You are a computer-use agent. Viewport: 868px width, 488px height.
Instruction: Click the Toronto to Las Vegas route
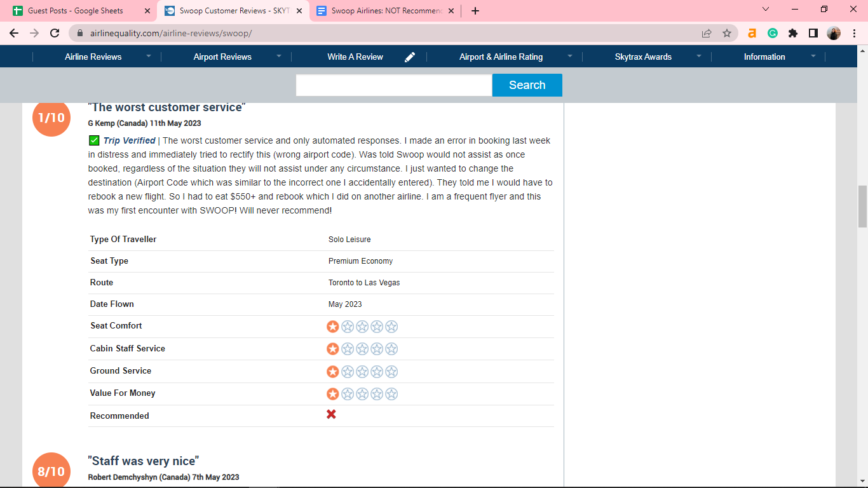[x=364, y=283]
